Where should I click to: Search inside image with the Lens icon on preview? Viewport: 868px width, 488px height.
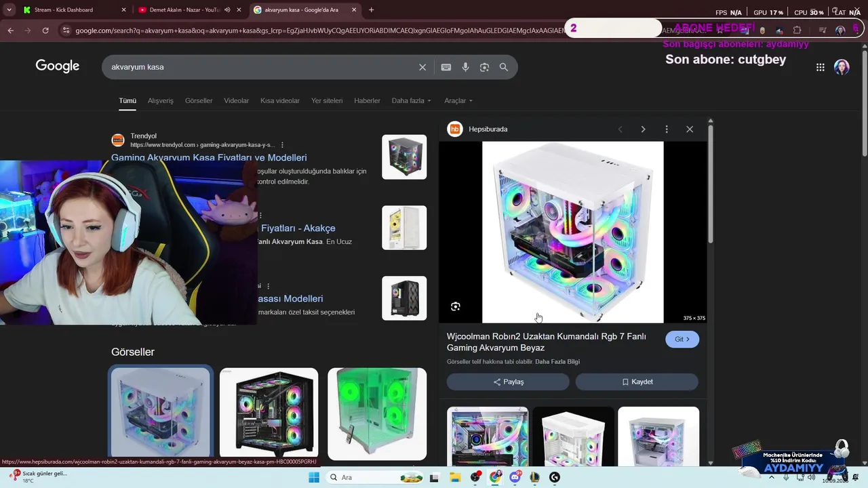[456, 306]
